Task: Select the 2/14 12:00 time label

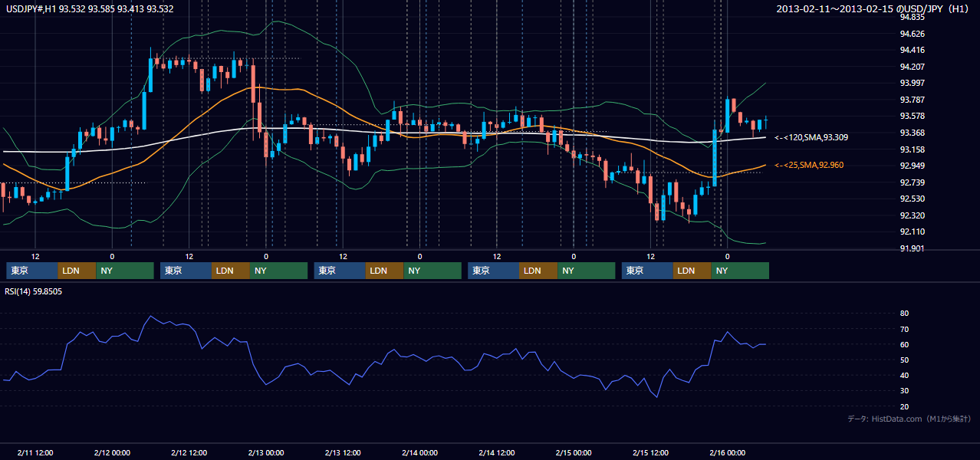Action: click(496, 452)
